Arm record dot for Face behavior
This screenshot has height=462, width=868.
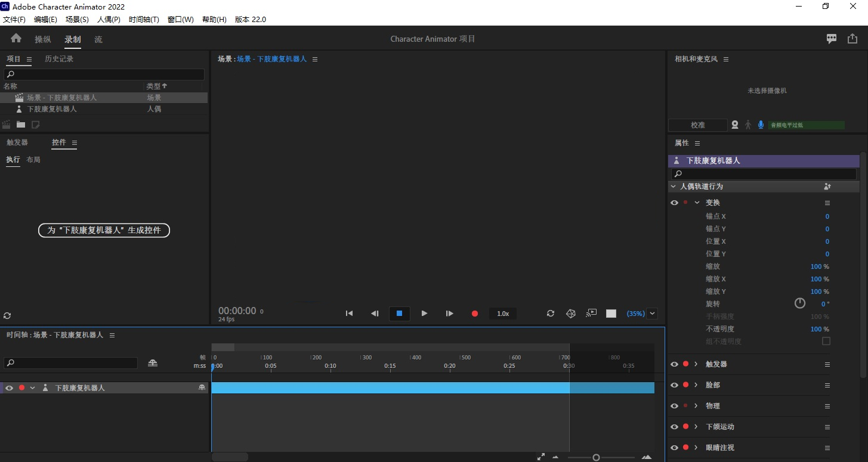click(685, 385)
